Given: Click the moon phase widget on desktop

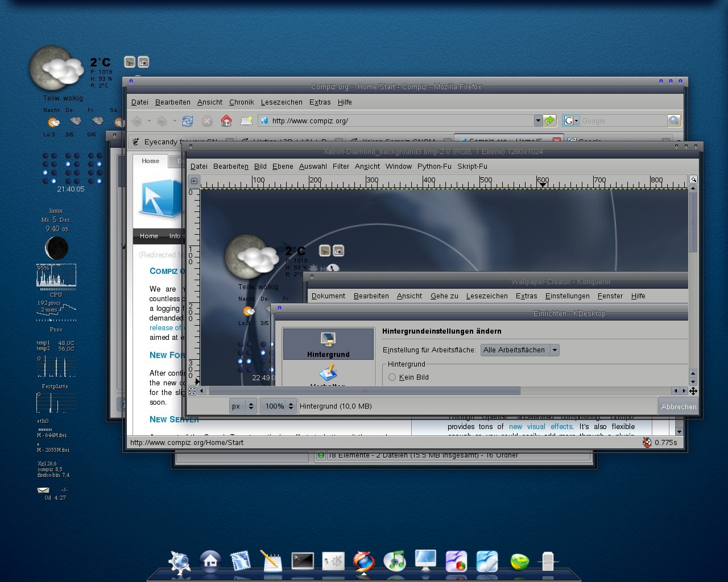Looking at the screenshot, I should [x=56, y=248].
